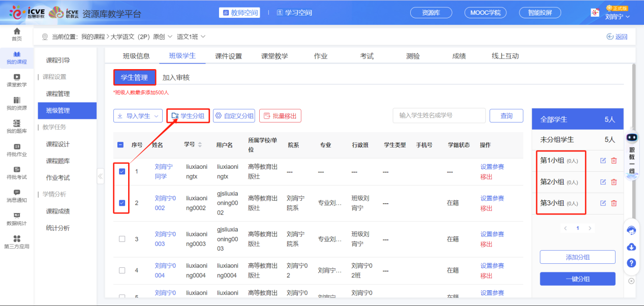Uncheck the first student row checkbox
This screenshot has height=306, width=644.
[x=122, y=172]
